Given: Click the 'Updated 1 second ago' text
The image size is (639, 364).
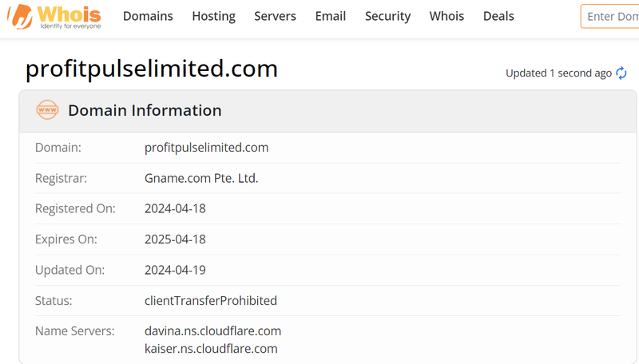Looking at the screenshot, I should (558, 73).
